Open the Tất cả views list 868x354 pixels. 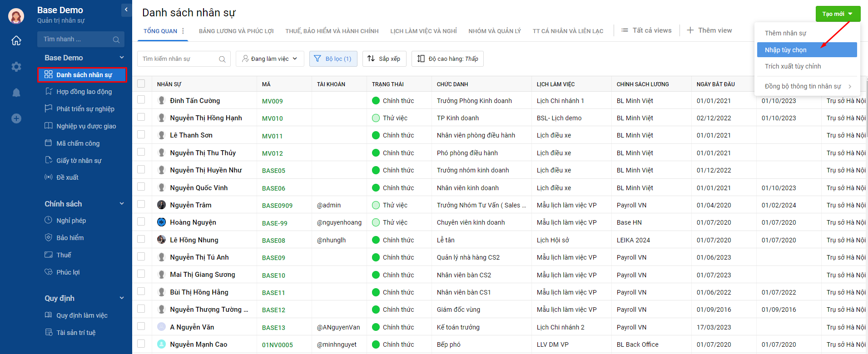coord(646,30)
